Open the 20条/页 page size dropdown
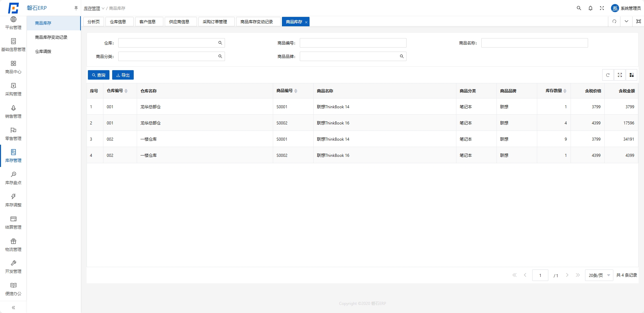This screenshot has height=313, width=644. (599, 275)
